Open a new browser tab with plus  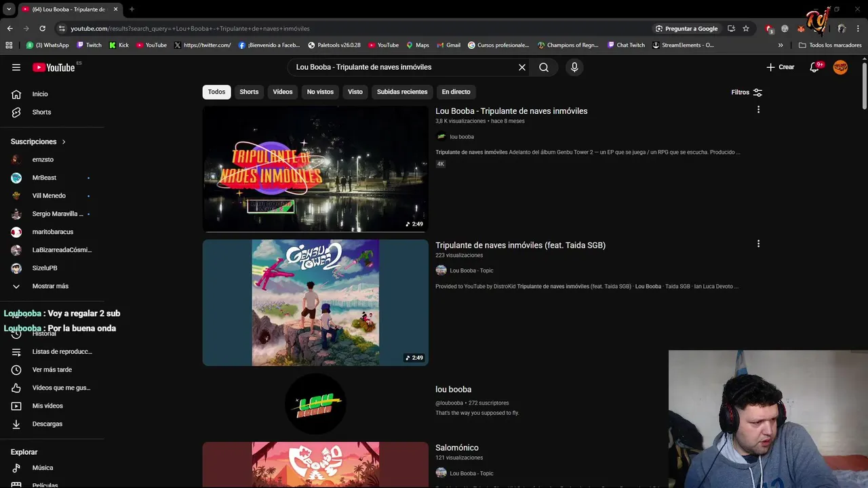132,9
